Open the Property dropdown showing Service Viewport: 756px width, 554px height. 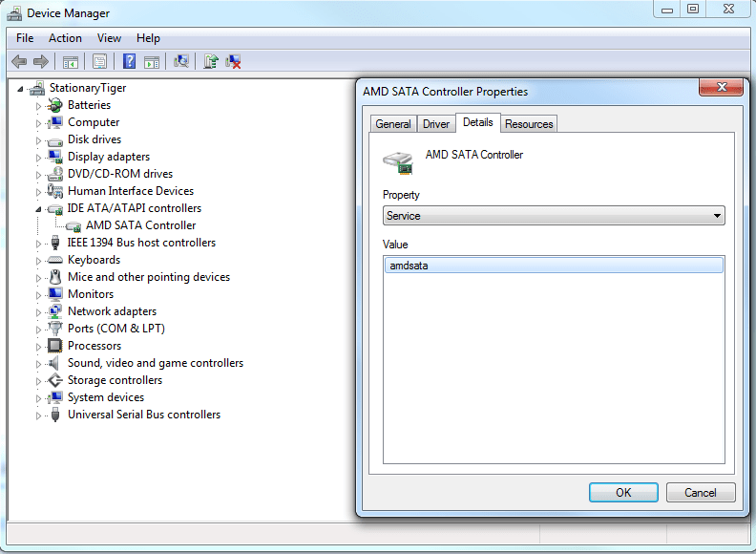554,216
